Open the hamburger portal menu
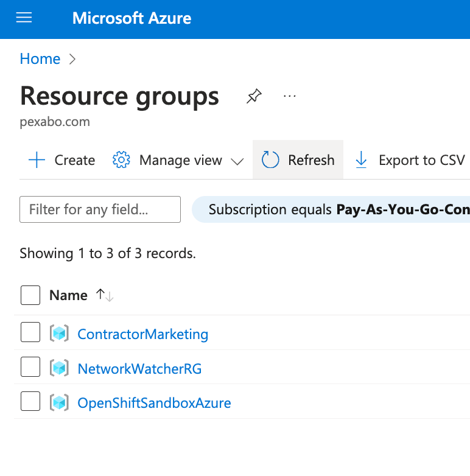Screen dimensions: 470x476 click(x=24, y=18)
